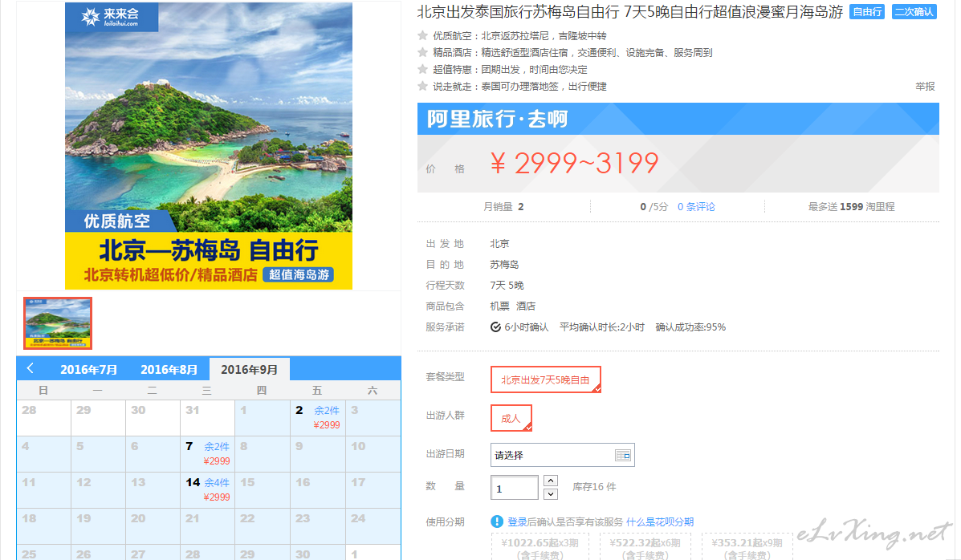Click the 自由行 tag badge
Viewport: 961px width, 560px height.
pyautogui.click(x=866, y=12)
